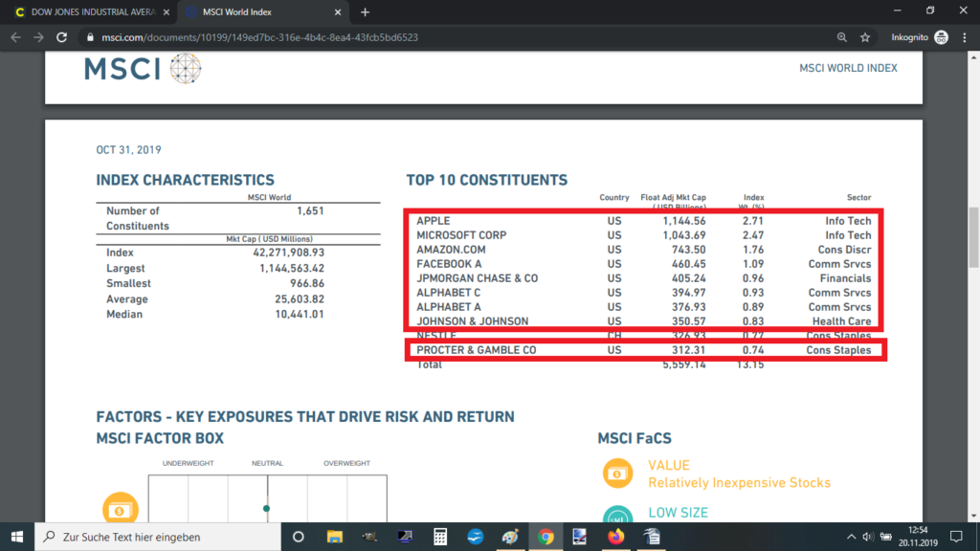Click APPLE in the constituents table

tap(434, 221)
